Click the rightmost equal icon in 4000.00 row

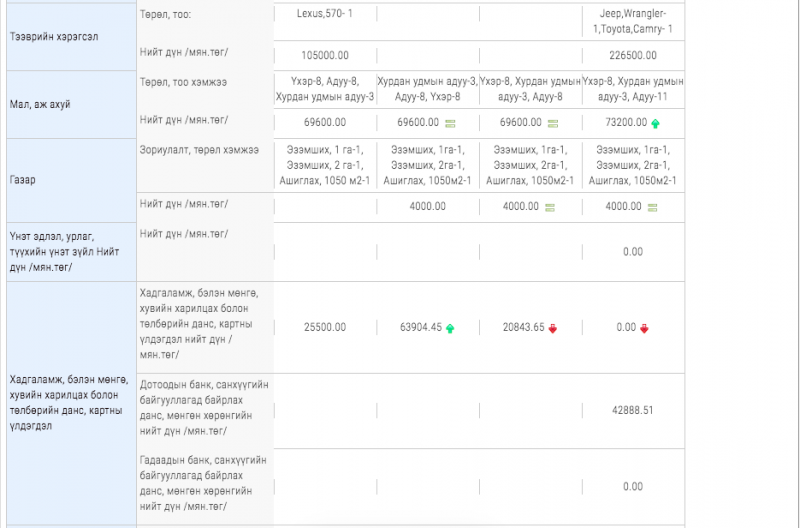tap(653, 207)
